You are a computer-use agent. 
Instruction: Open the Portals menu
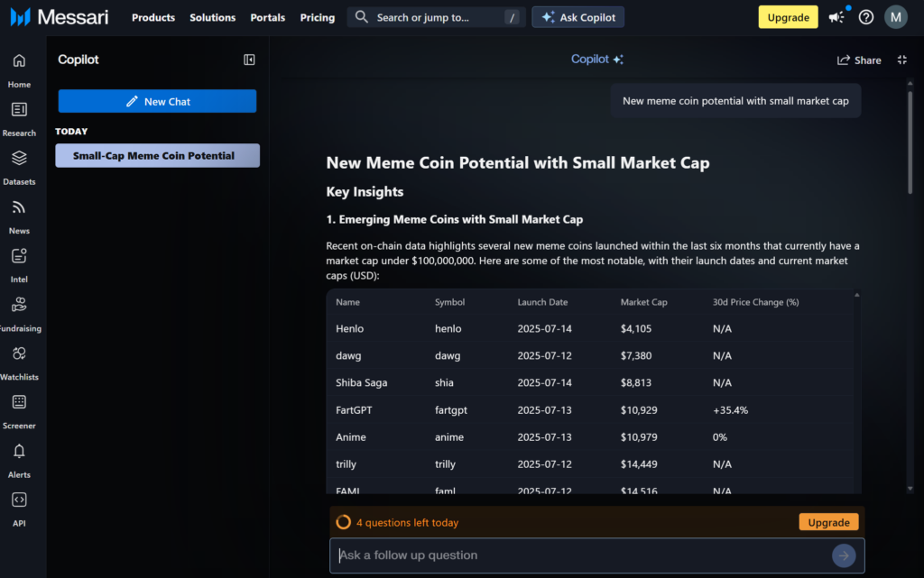(x=267, y=18)
